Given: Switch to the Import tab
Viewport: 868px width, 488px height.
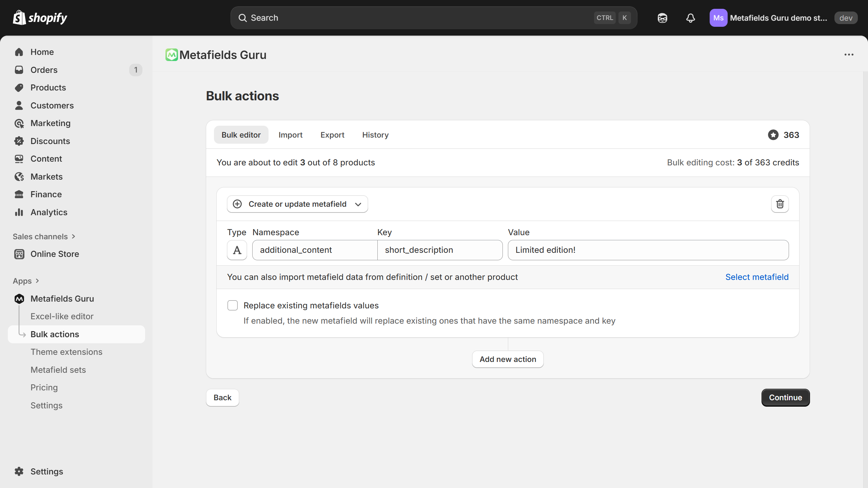Looking at the screenshot, I should click(290, 135).
